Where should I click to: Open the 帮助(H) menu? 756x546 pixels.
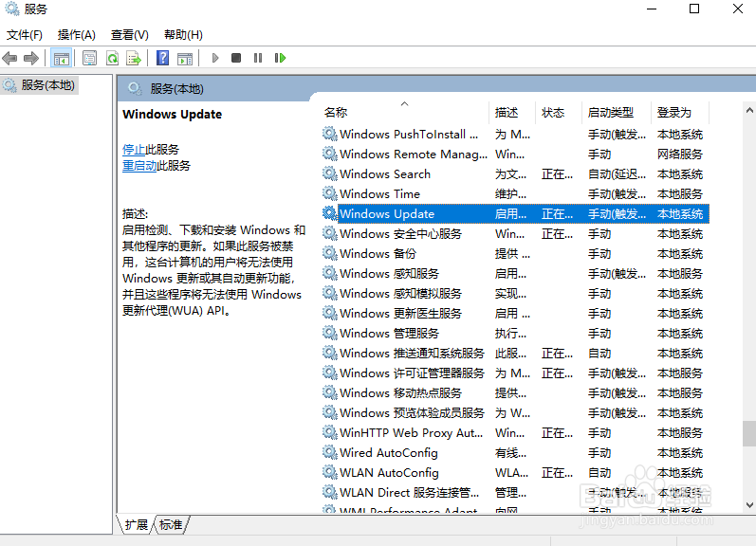(x=183, y=35)
